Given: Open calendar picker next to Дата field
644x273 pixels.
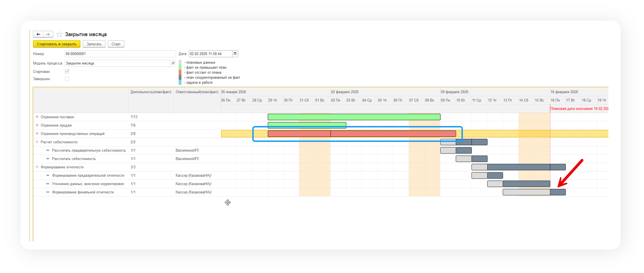Looking at the screenshot, I should pos(235,54).
